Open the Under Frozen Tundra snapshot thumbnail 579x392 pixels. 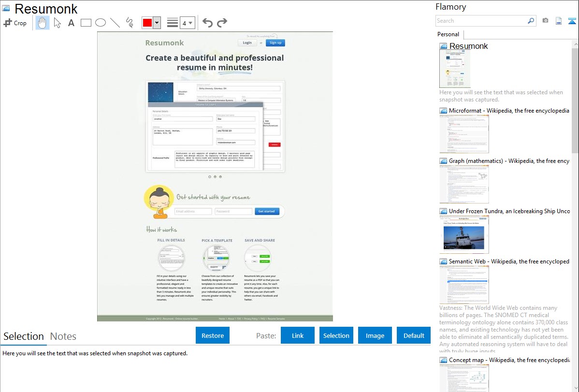click(x=464, y=234)
